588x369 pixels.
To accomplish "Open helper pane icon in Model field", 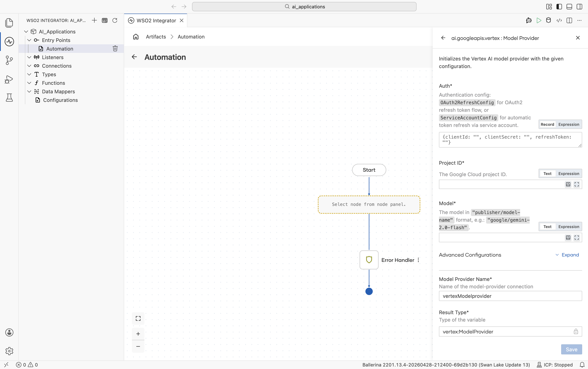I will point(568,237).
